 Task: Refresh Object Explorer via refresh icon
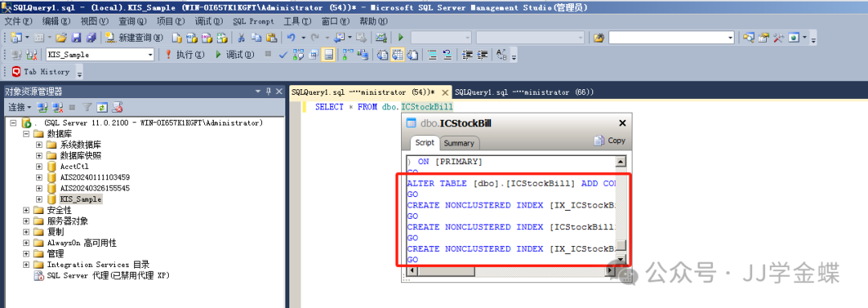coord(102,107)
